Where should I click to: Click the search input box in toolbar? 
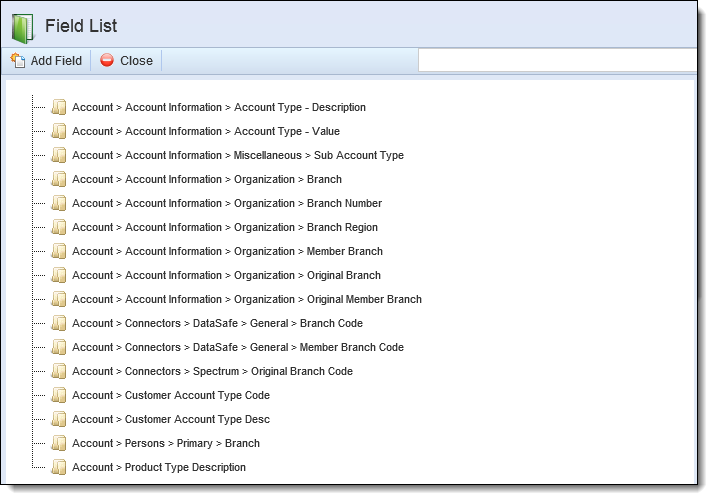557,60
